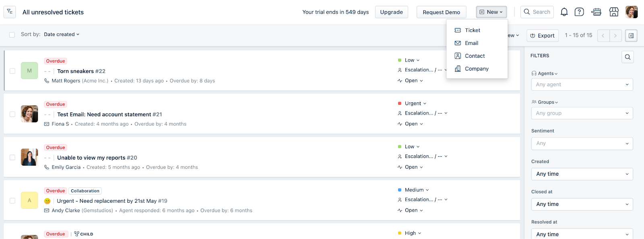Screen dimensions: 644x239
Task: Open the Freshconnect conversations icon
Action: [x=596, y=12]
